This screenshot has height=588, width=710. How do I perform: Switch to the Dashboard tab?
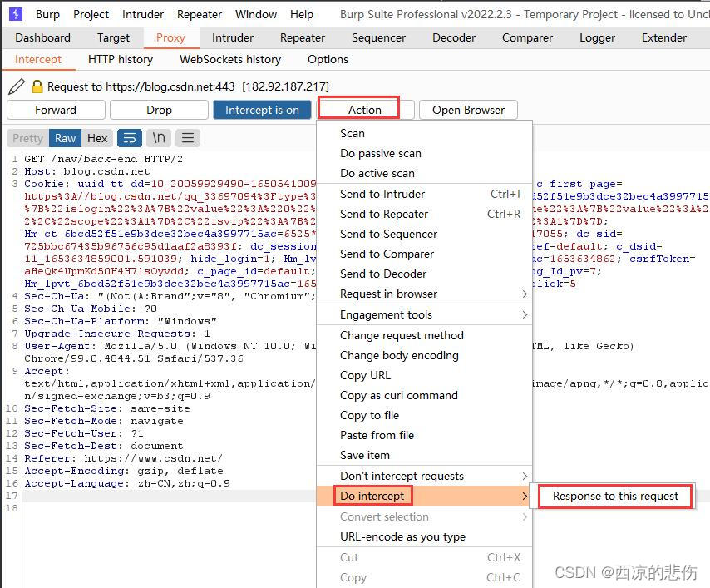[x=42, y=37]
